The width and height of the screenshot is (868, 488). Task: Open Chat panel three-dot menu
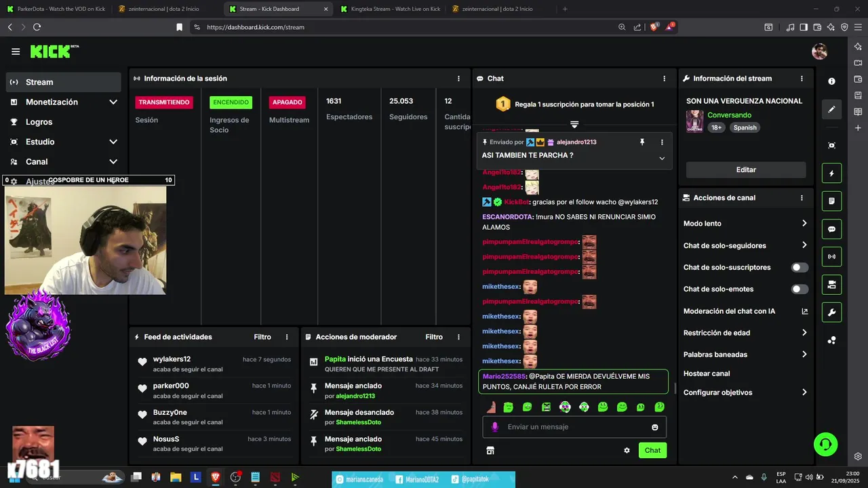664,79
